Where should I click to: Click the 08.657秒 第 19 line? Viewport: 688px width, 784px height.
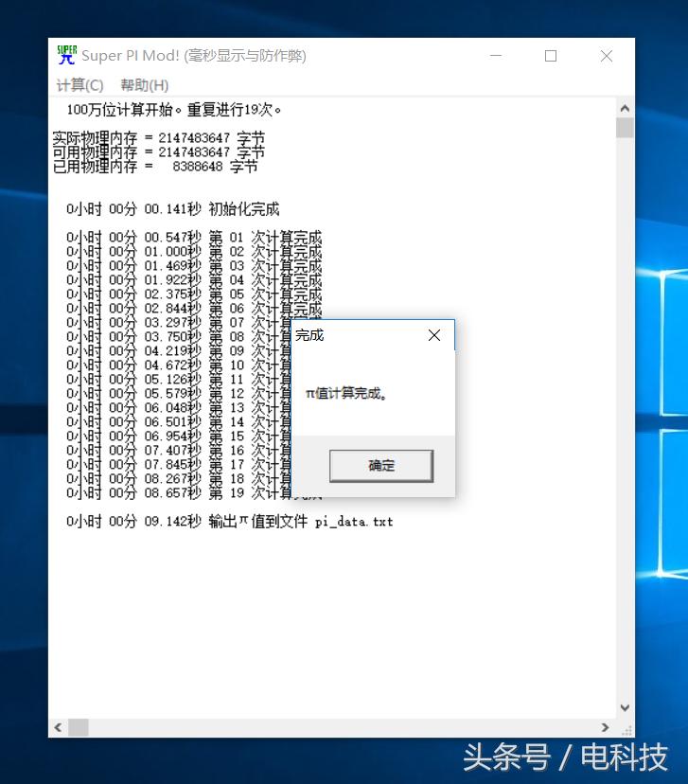pos(178,493)
